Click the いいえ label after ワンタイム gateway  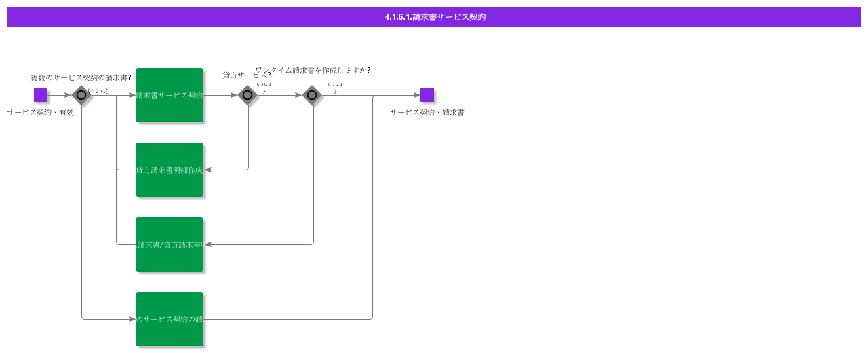pyautogui.click(x=335, y=87)
